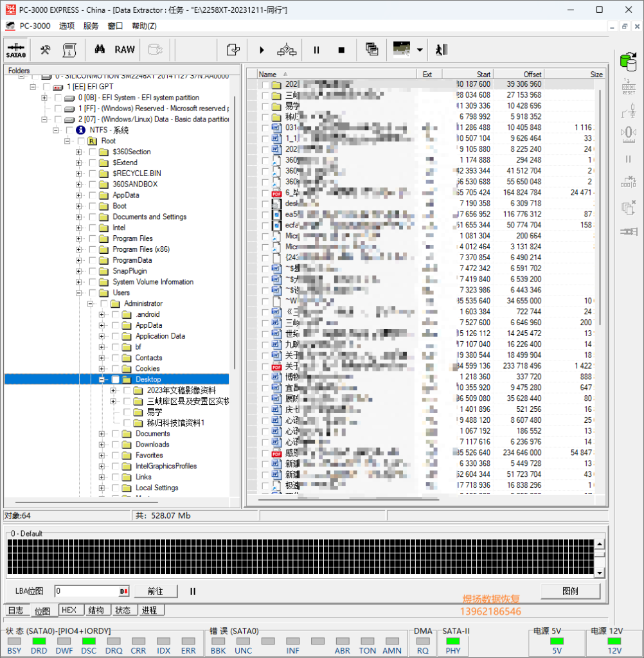This screenshot has width=644, height=658.
Task: Collapse the Administrator folder node
Action: pos(90,303)
